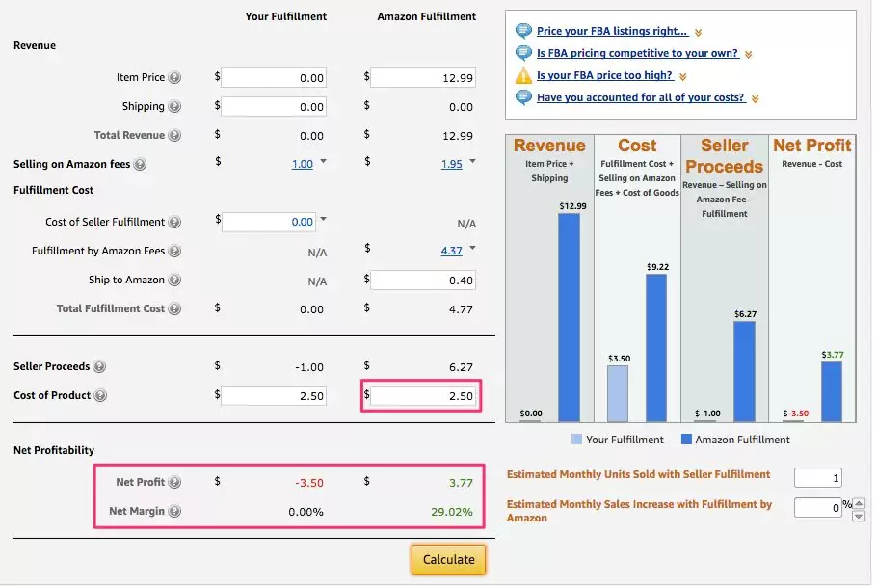The width and height of the screenshot is (877, 588).
Task: Expand the Amazon Fulfillment 1.95 selling fees breakdown
Action: pos(473,162)
